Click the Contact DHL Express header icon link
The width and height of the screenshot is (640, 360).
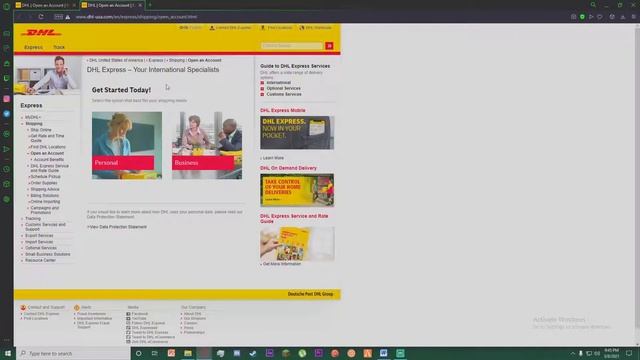[x=230, y=28]
